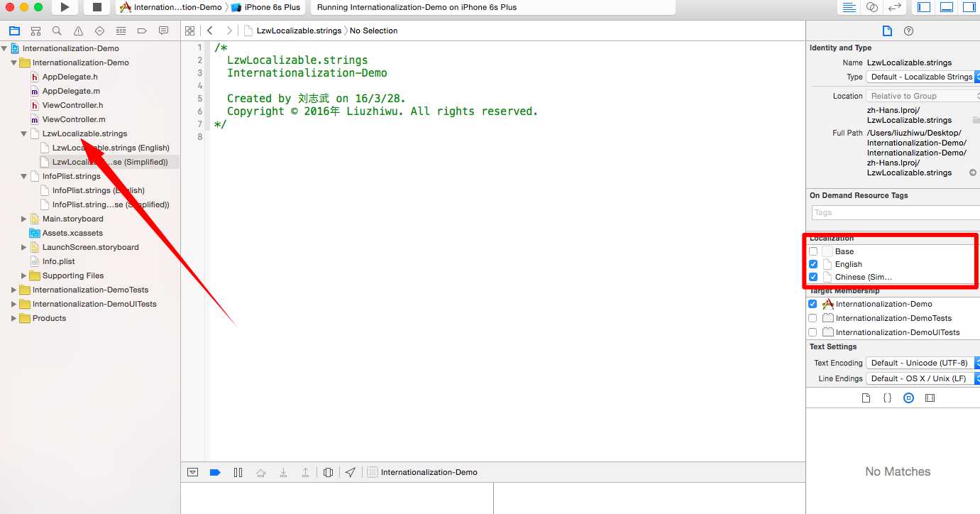
Task: Go back in editor history
Action: [x=210, y=31]
